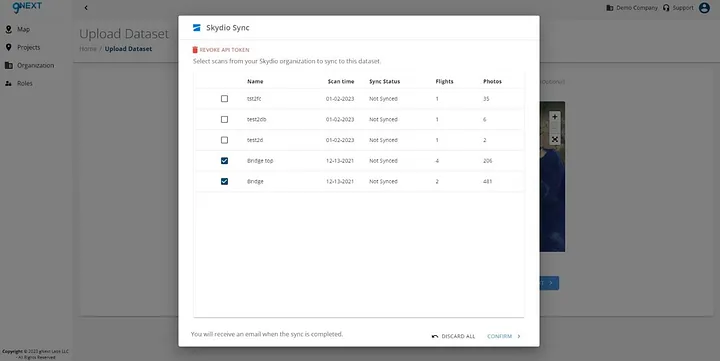Click the scan name test2db
This screenshot has width=720, height=361.
pyautogui.click(x=257, y=119)
